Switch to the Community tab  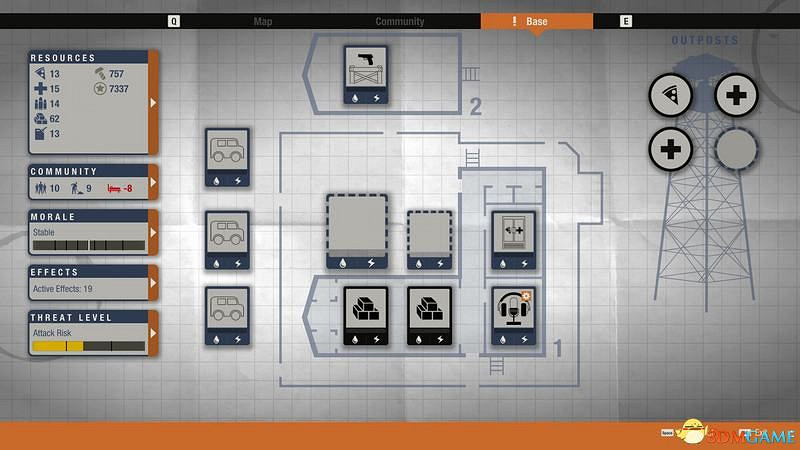pyautogui.click(x=399, y=21)
